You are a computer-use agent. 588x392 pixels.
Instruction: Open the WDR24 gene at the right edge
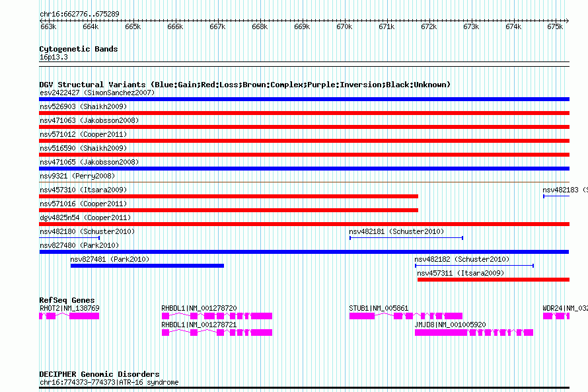[x=556, y=316]
